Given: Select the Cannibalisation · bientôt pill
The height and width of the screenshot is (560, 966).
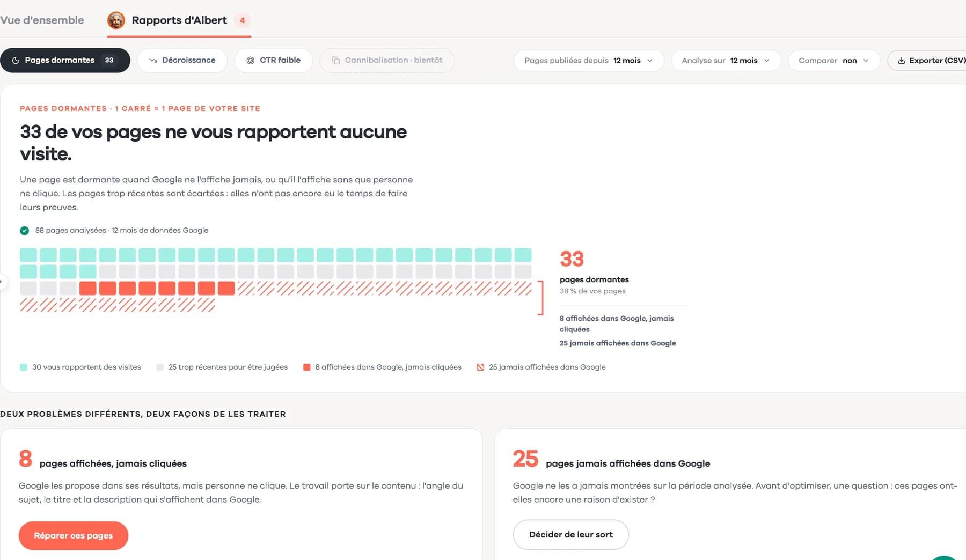Looking at the screenshot, I should click(387, 60).
